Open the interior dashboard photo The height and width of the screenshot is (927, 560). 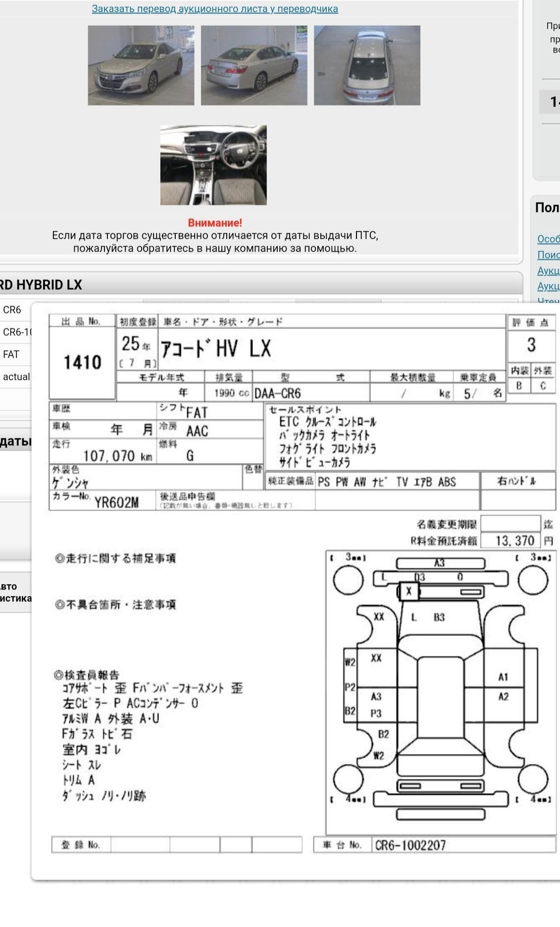[x=213, y=165]
